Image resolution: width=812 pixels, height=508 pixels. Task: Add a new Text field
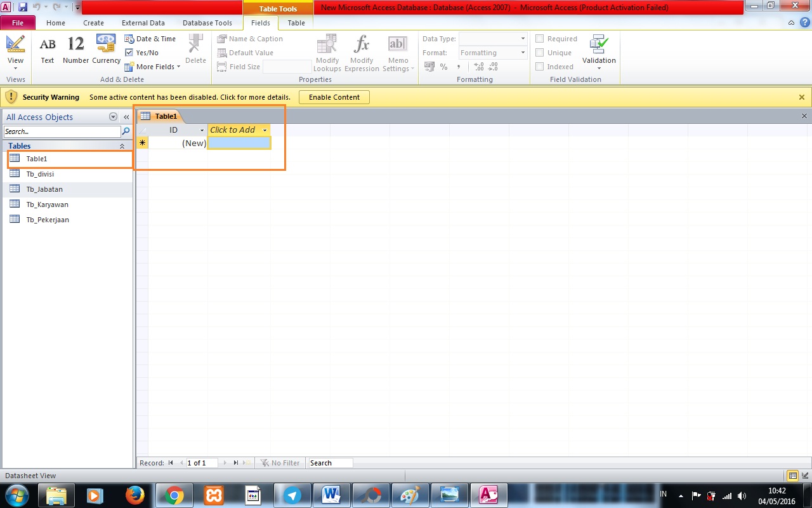[47, 48]
